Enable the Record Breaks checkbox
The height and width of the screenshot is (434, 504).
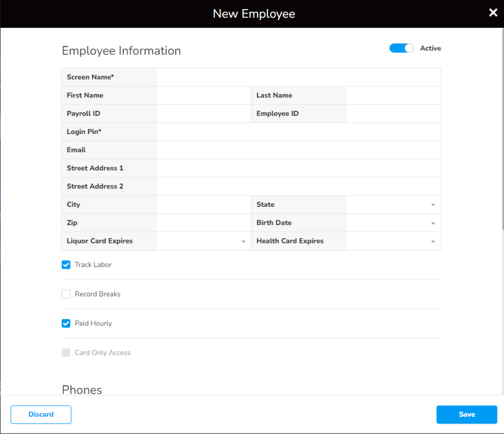coord(66,294)
